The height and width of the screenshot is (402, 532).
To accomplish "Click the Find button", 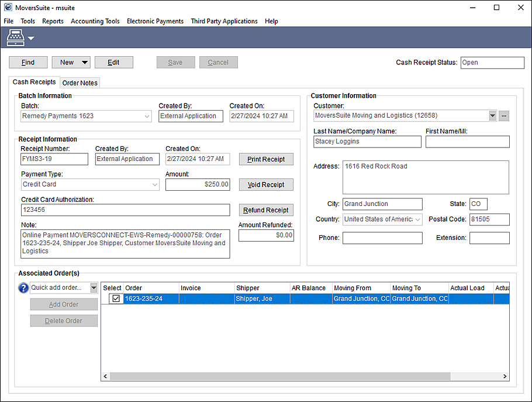I will tap(28, 62).
